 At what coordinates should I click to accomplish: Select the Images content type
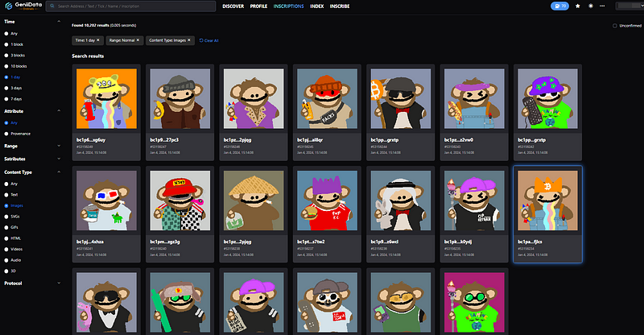(6, 205)
